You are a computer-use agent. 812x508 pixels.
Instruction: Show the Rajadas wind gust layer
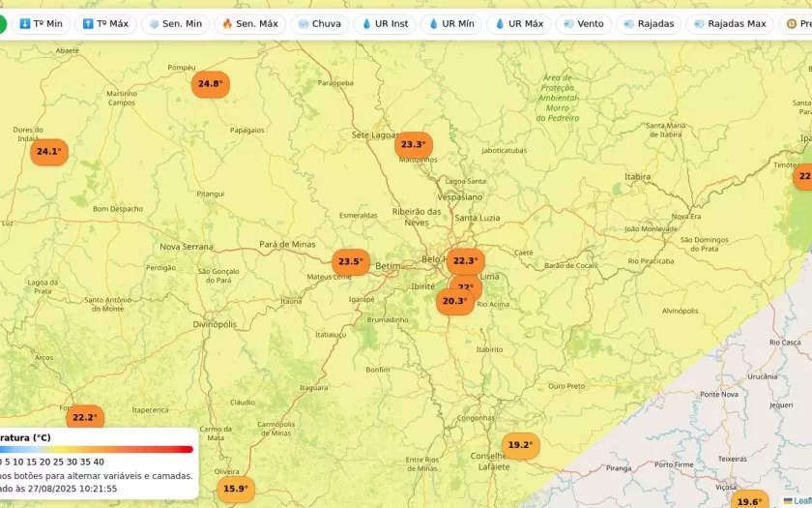click(649, 23)
